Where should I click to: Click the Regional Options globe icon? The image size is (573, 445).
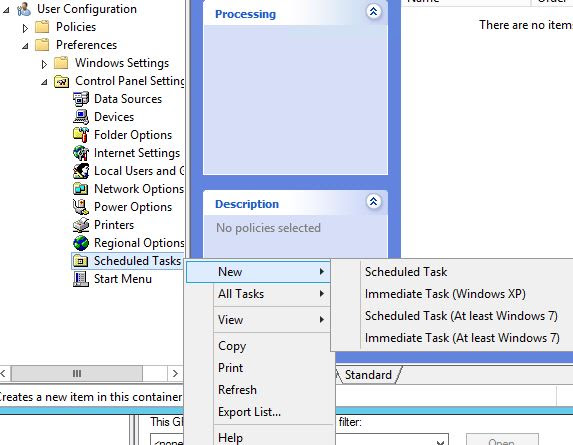click(81, 243)
